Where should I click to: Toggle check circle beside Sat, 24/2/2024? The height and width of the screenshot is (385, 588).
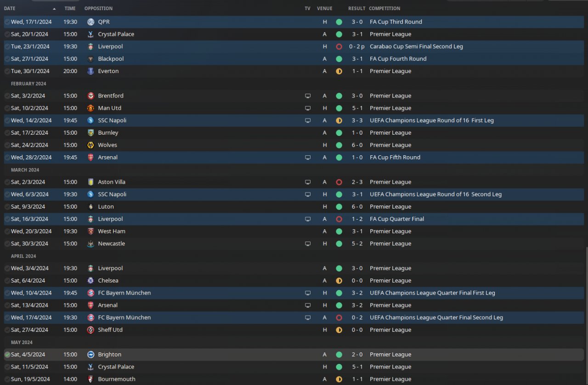pos(7,145)
